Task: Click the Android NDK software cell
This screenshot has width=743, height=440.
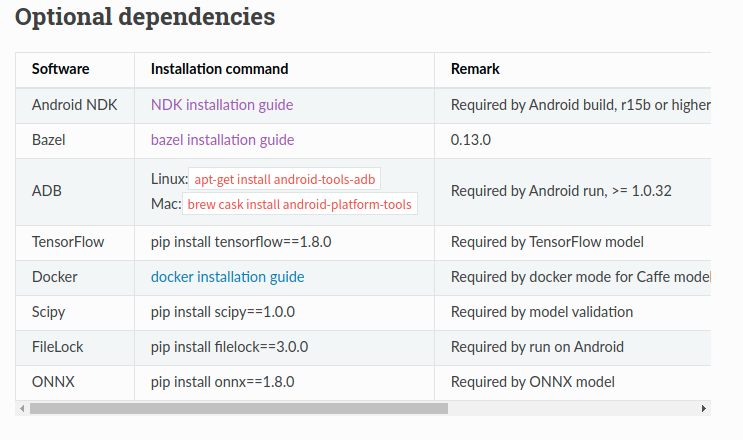Action: click(x=74, y=104)
